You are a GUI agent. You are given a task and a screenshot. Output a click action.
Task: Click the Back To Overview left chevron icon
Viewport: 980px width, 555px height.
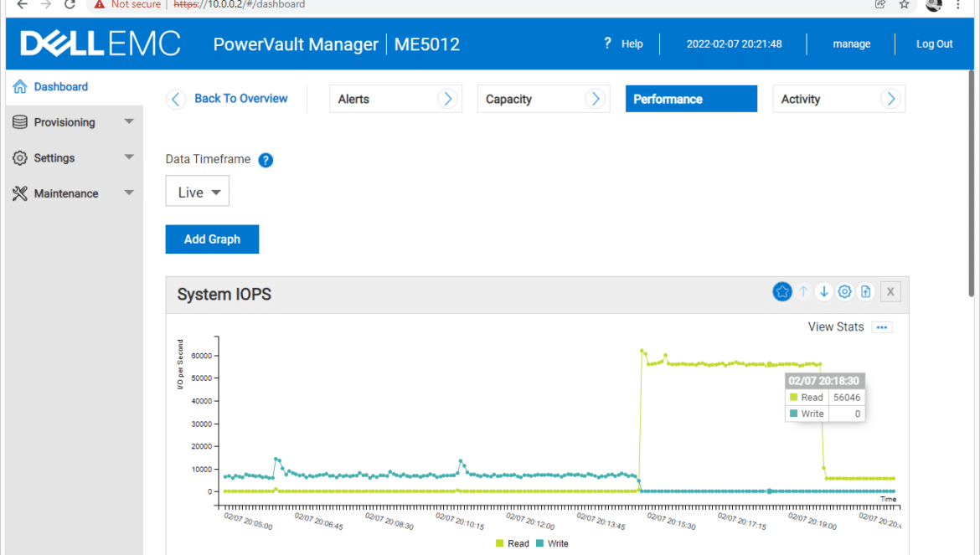click(x=176, y=99)
